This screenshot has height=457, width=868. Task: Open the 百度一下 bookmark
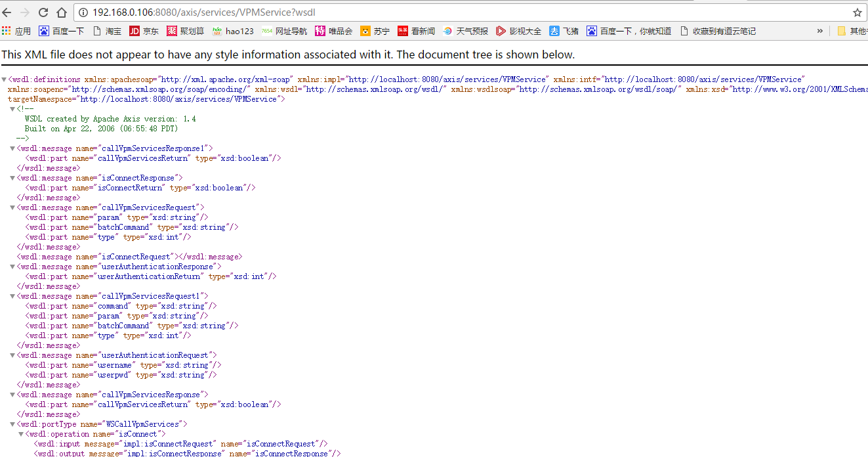coord(61,31)
